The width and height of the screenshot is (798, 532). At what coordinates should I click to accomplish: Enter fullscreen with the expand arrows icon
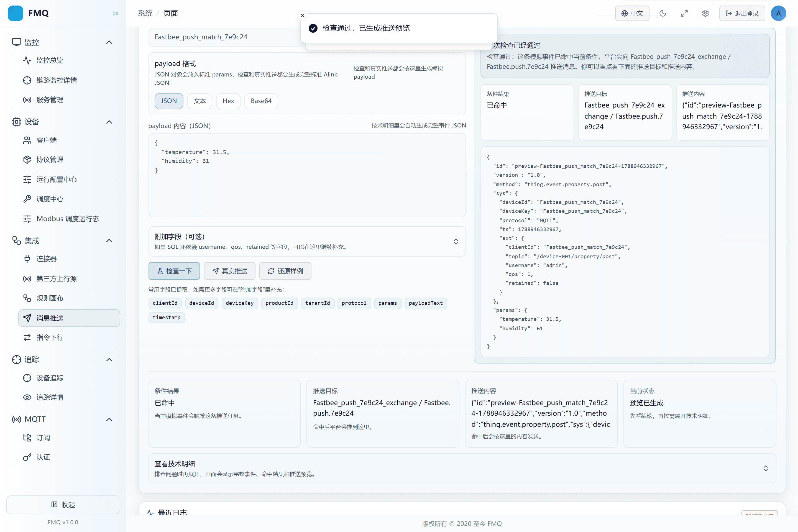click(x=684, y=13)
